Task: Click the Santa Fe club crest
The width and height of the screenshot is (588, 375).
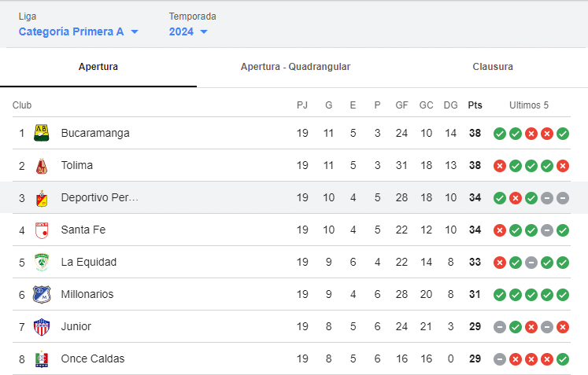Action: click(x=42, y=230)
